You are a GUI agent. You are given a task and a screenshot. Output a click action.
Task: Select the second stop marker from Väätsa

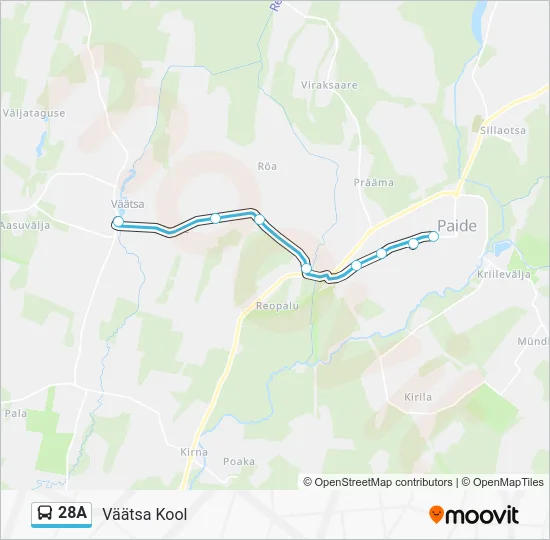click(215, 219)
